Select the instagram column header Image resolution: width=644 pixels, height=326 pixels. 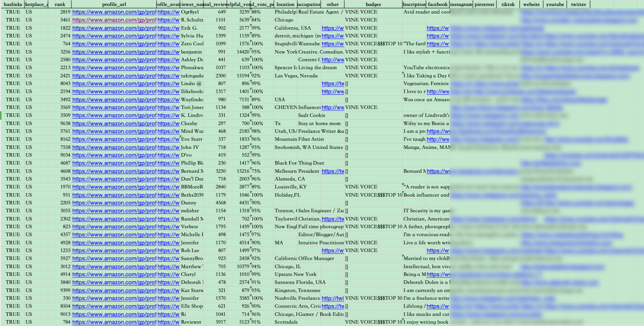coord(461,4)
